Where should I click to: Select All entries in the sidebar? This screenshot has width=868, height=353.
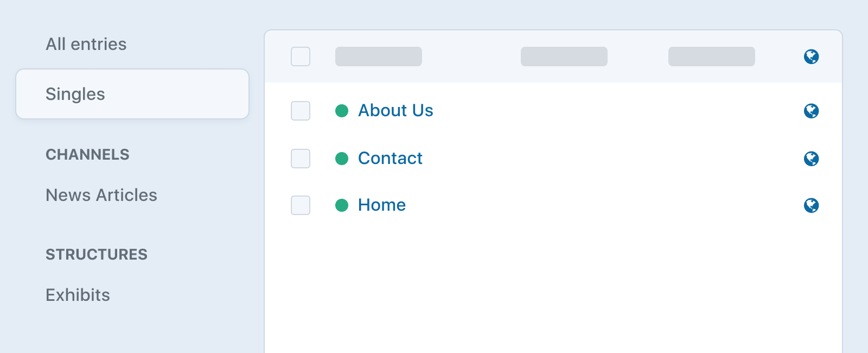pyautogui.click(x=86, y=44)
